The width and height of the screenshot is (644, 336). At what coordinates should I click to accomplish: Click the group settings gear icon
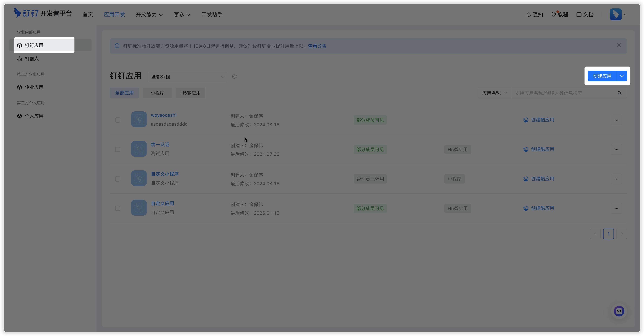tap(234, 77)
